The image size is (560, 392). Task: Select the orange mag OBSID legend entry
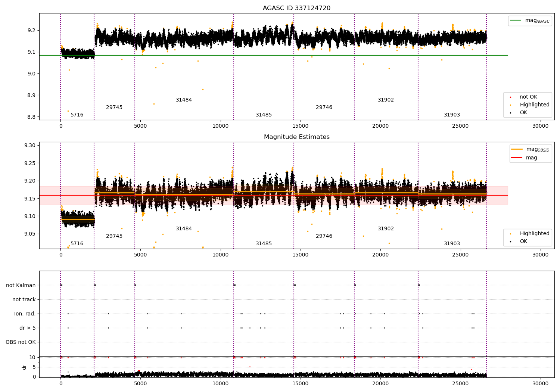click(x=531, y=149)
